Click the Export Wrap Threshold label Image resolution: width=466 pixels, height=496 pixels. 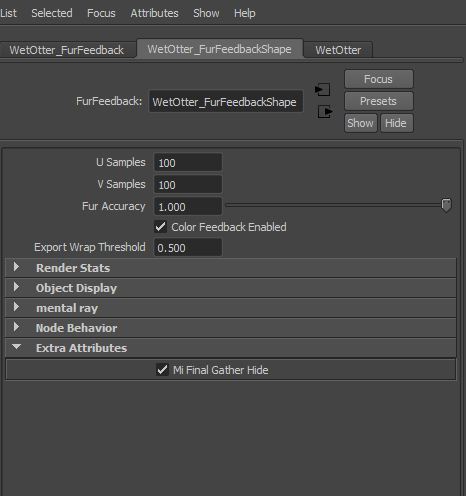(x=90, y=247)
